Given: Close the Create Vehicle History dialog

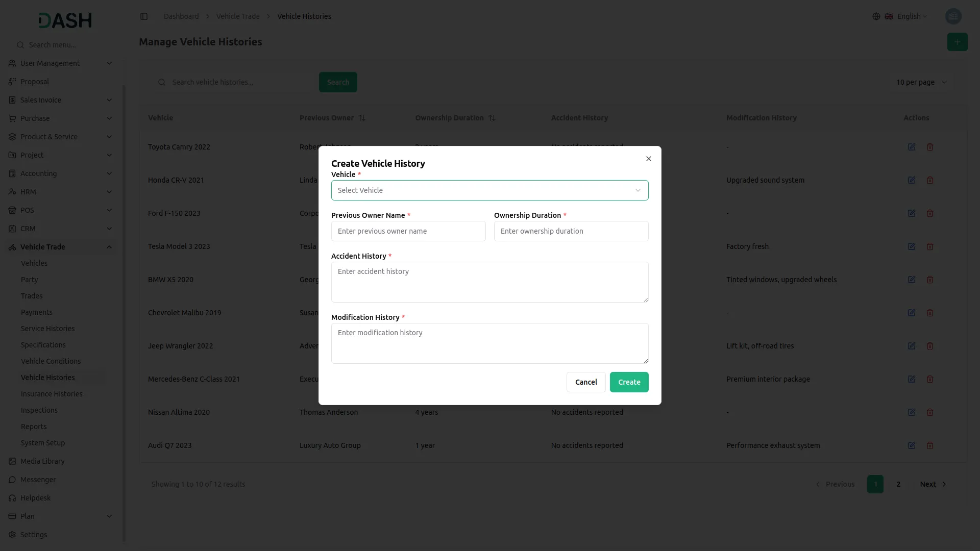Looking at the screenshot, I should pos(648,159).
